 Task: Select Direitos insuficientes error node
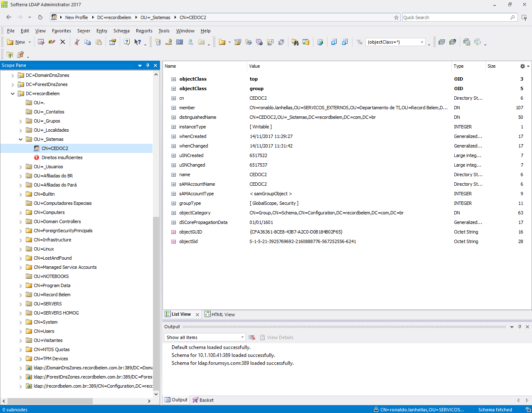(62, 157)
